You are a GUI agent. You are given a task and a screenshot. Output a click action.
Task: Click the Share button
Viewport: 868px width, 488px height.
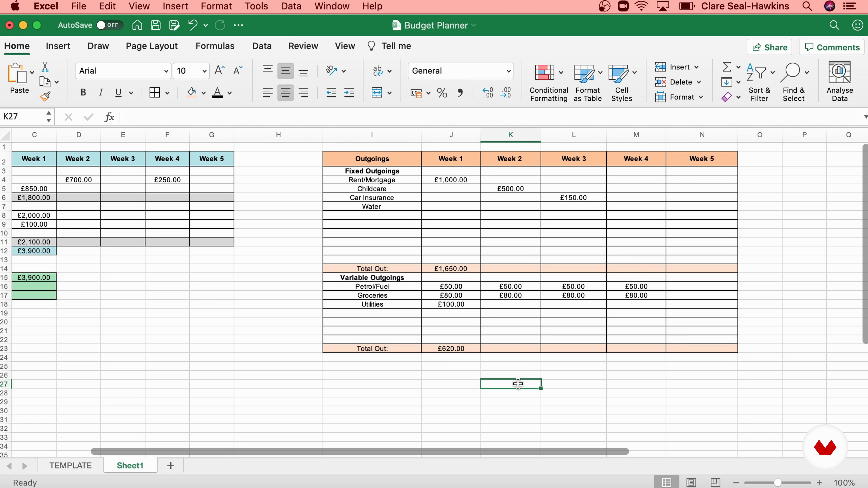[770, 47]
